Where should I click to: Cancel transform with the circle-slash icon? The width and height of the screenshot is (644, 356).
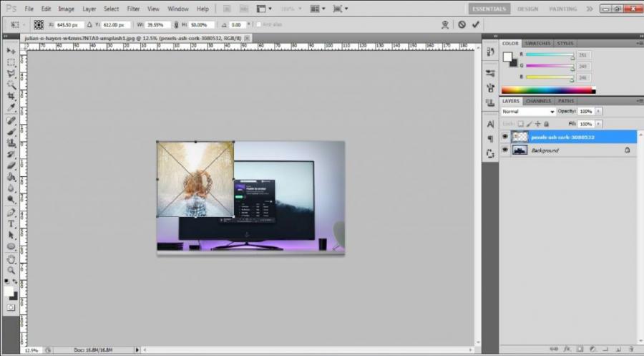462,24
